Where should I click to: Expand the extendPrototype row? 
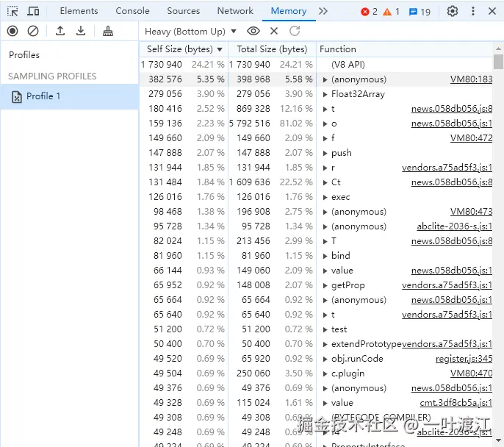325,344
